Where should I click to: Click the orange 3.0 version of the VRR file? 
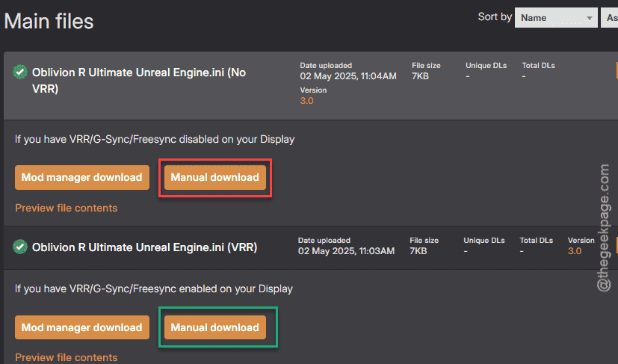click(575, 251)
